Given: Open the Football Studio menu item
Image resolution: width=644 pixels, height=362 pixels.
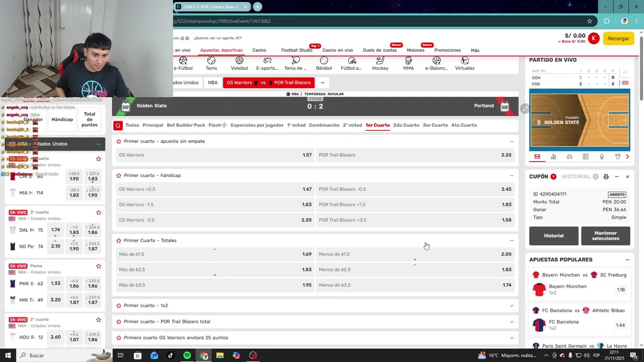Looking at the screenshot, I should point(297,50).
